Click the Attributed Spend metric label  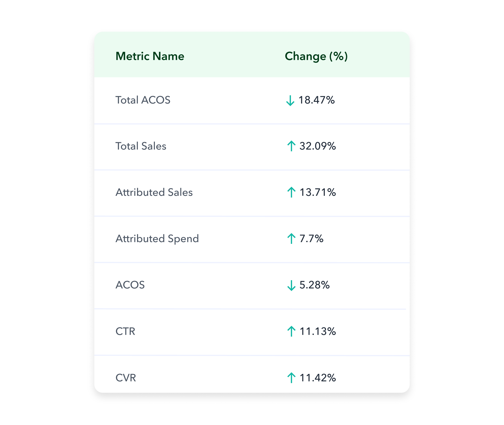pos(157,239)
